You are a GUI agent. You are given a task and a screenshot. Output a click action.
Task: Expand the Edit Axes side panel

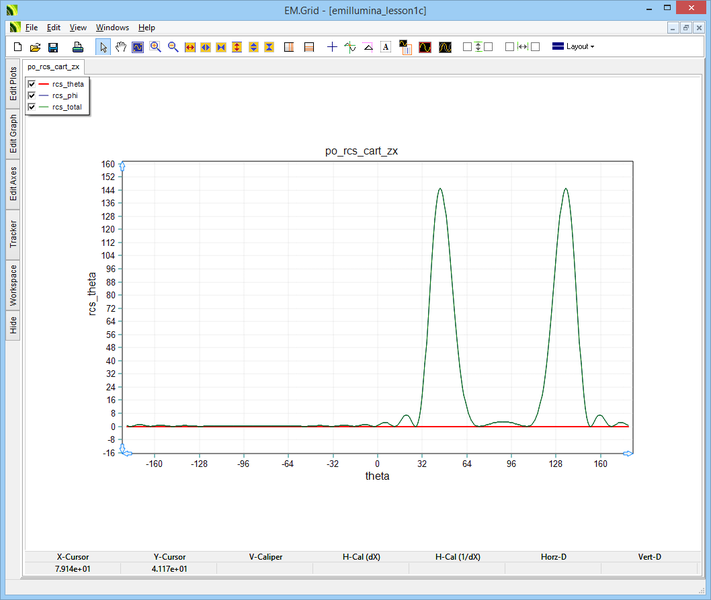click(x=13, y=184)
